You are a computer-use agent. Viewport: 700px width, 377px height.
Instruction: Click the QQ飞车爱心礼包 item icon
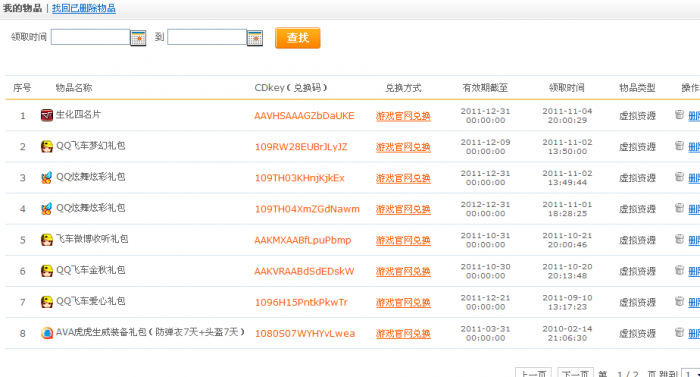pyautogui.click(x=46, y=302)
